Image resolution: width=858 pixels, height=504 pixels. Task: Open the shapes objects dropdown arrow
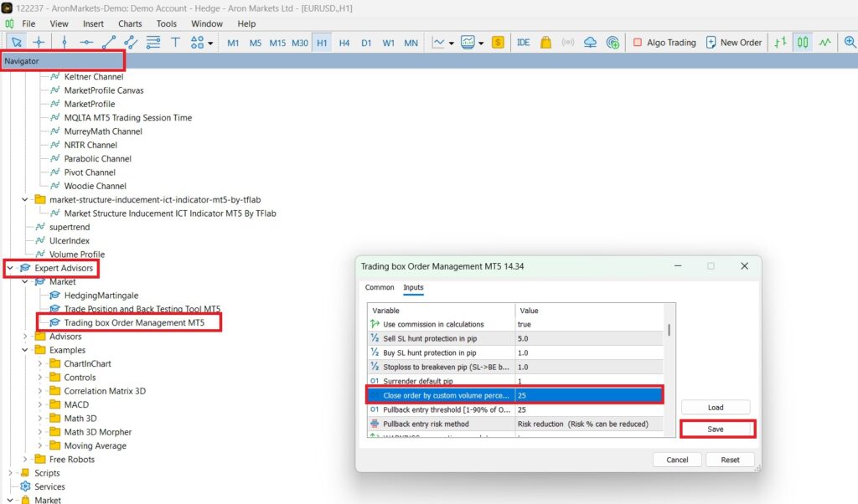[x=210, y=44]
